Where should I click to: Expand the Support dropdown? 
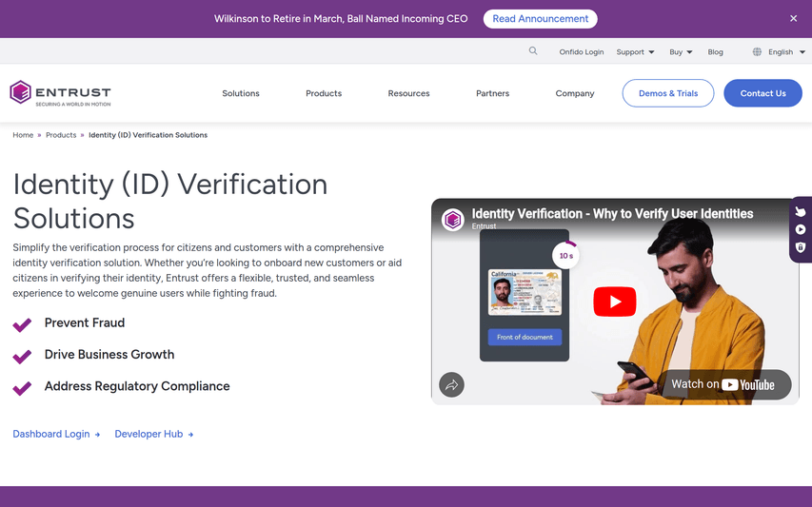tap(635, 52)
